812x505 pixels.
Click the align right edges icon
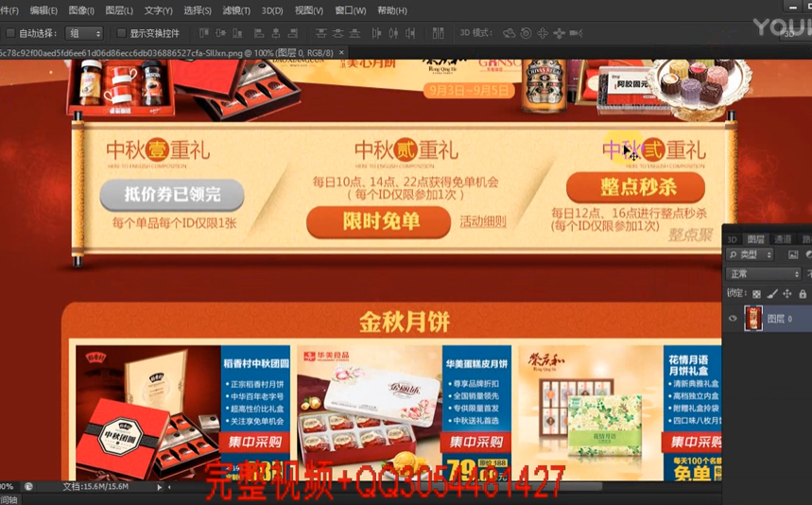point(293,33)
